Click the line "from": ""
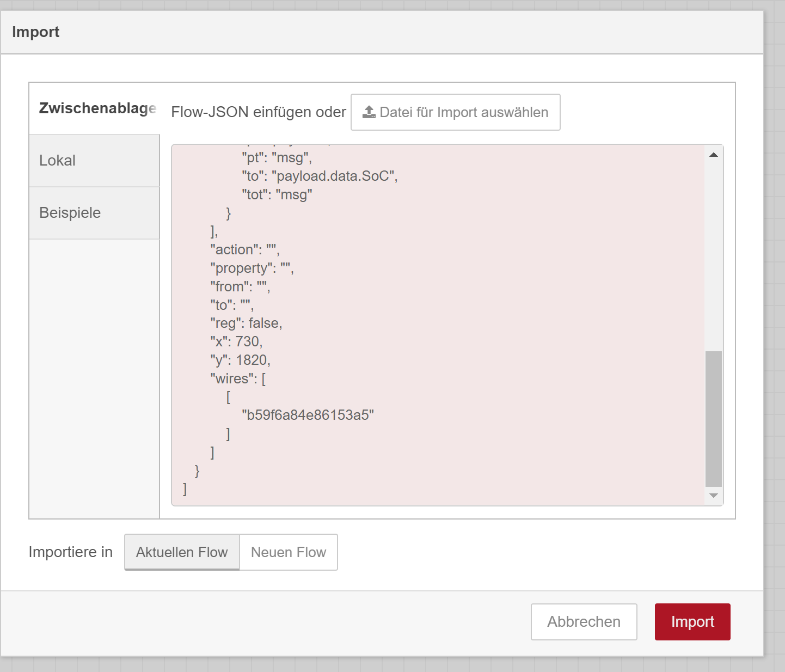 click(241, 287)
